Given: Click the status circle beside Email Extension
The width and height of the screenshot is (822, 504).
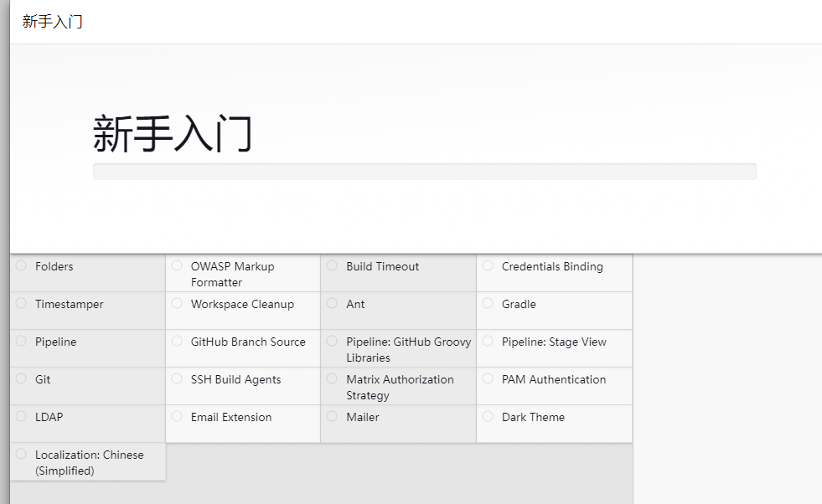Looking at the screenshot, I should (177, 416).
